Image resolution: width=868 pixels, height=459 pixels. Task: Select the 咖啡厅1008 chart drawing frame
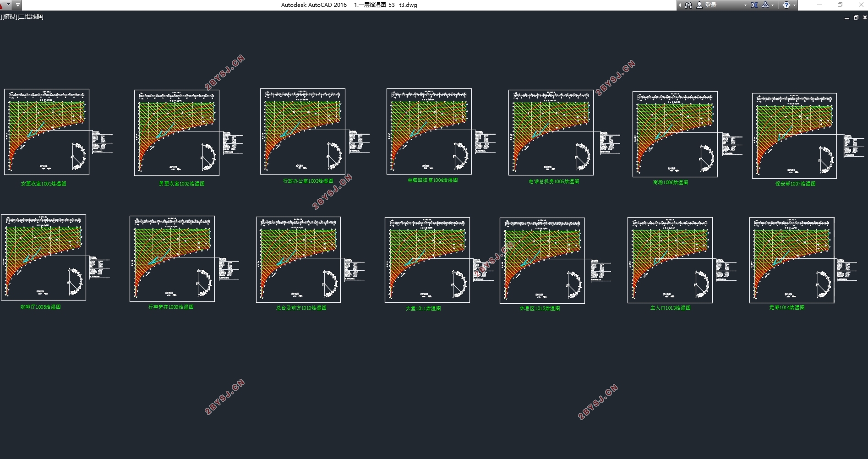(44, 257)
